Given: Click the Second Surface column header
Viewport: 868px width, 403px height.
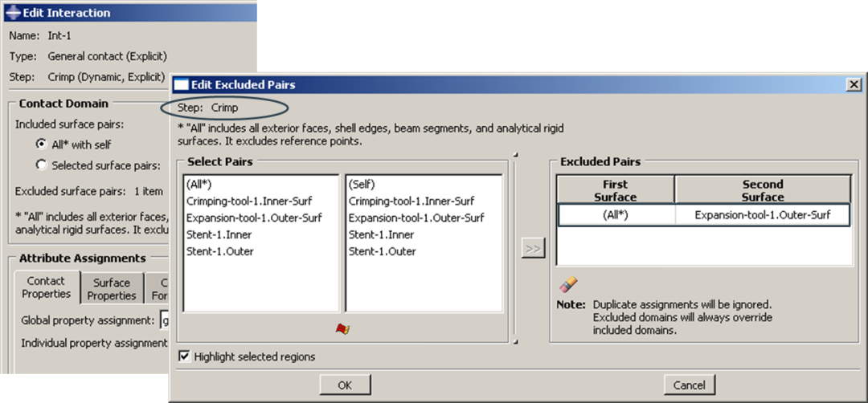Looking at the screenshot, I should pyautogui.click(x=762, y=190).
